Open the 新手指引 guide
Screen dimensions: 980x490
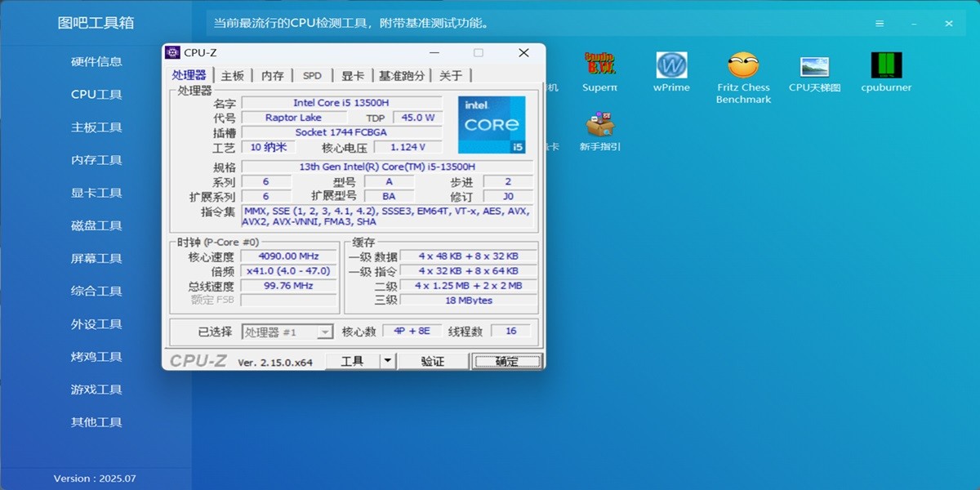pyautogui.click(x=600, y=127)
